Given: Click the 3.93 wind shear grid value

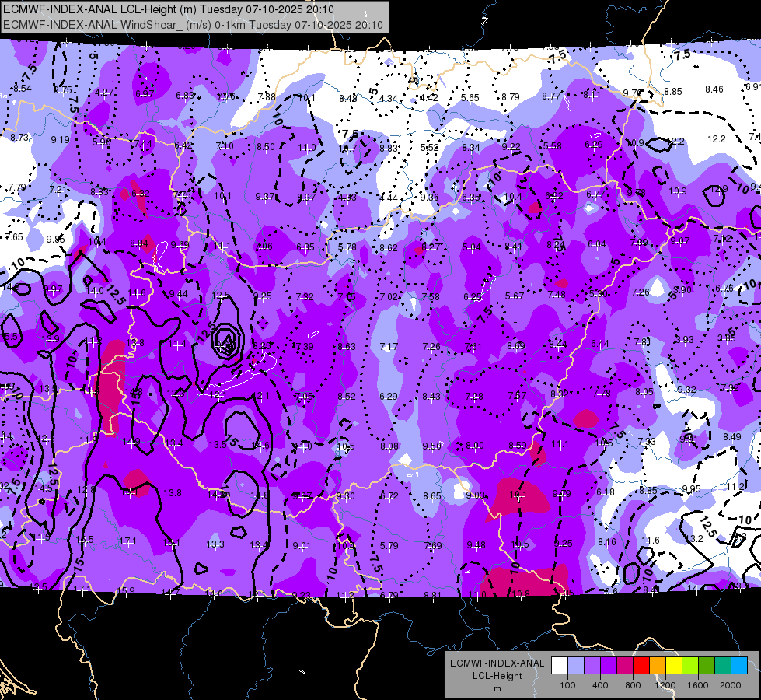Looking at the screenshot, I should (x=685, y=340).
